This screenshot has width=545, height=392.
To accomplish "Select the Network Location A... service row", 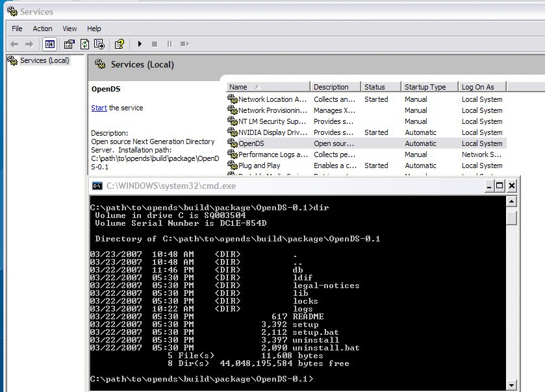I will [366, 99].
